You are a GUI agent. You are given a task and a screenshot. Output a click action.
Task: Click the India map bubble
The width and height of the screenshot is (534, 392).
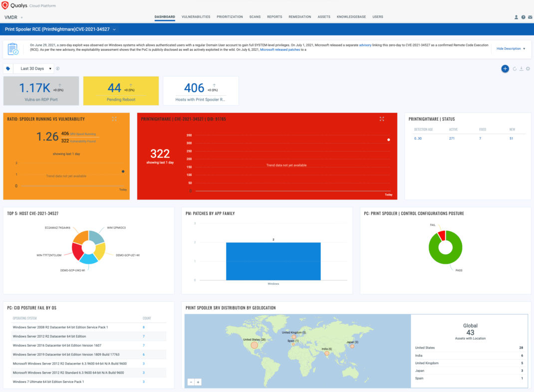pos(326,353)
